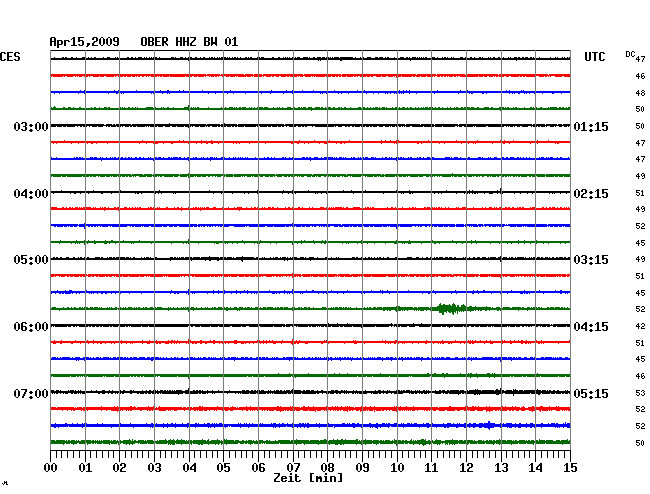
Task: Click the DC value 51 beside 02:15
Action: tap(640, 193)
